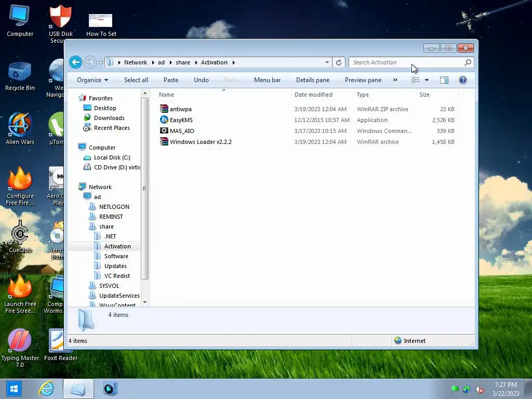The height and width of the screenshot is (399, 532).
Task: Click the ad breadcrumb segment
Action: [161, 62]
